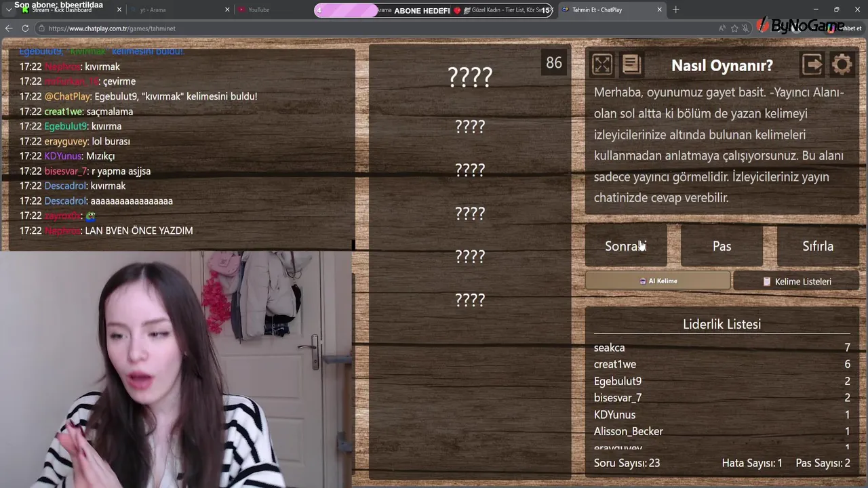Viewport: 868px width, 488px height.
Task: Click creat1we 'saçmalama' chat message
Action: 76,111
